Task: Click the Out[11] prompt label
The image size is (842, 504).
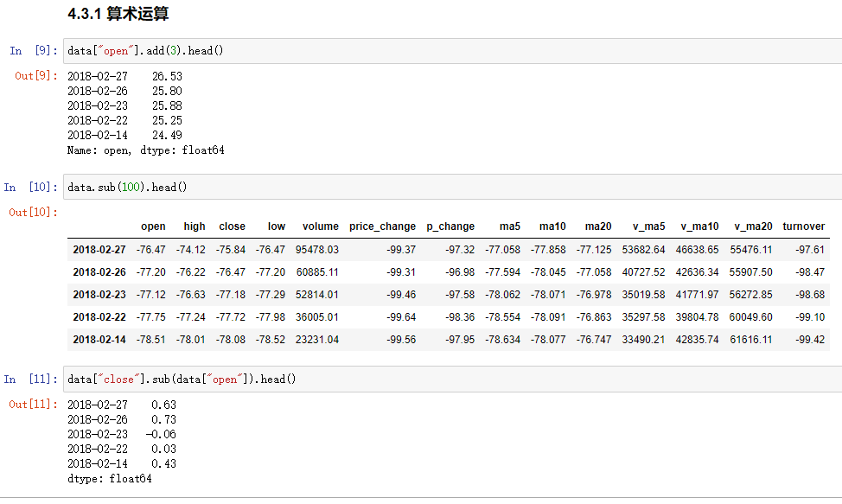Action: pyautogui.click(x=34, y=405)
